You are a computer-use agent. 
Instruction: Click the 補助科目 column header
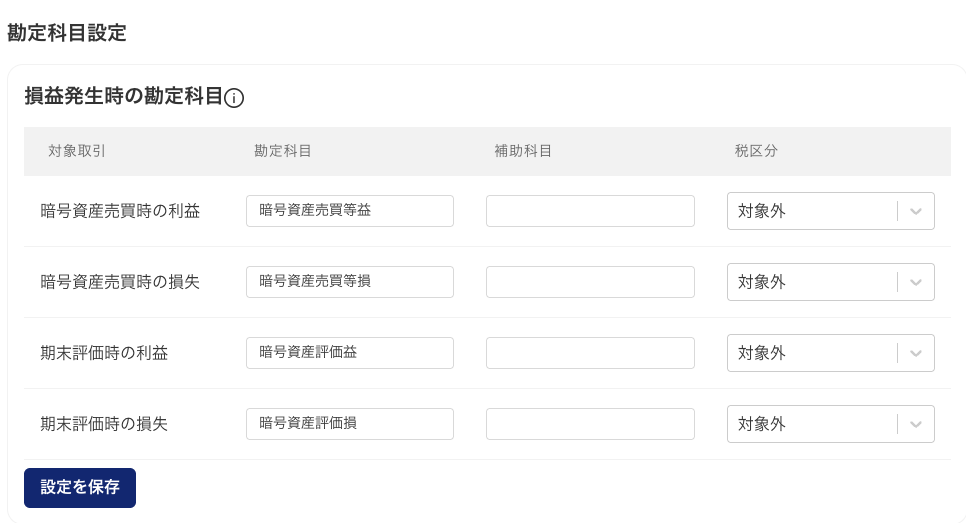click(x=523, y=151)
